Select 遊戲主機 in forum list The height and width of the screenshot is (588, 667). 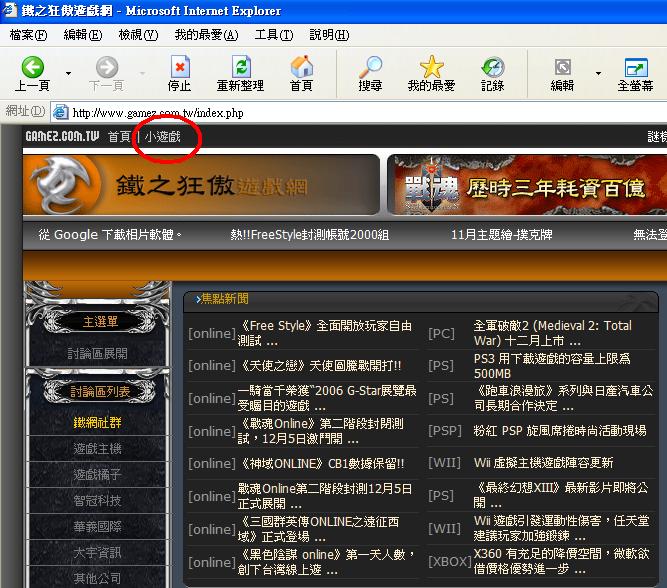pos(97,448)
